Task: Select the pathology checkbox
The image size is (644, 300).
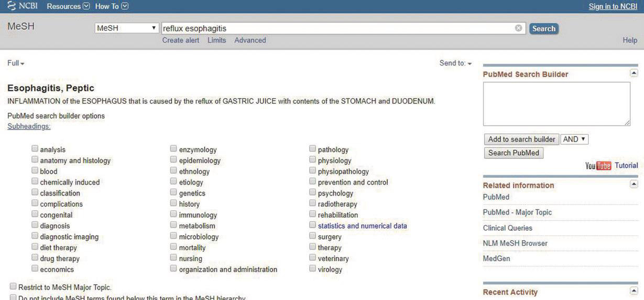Action: click(312, 149)
